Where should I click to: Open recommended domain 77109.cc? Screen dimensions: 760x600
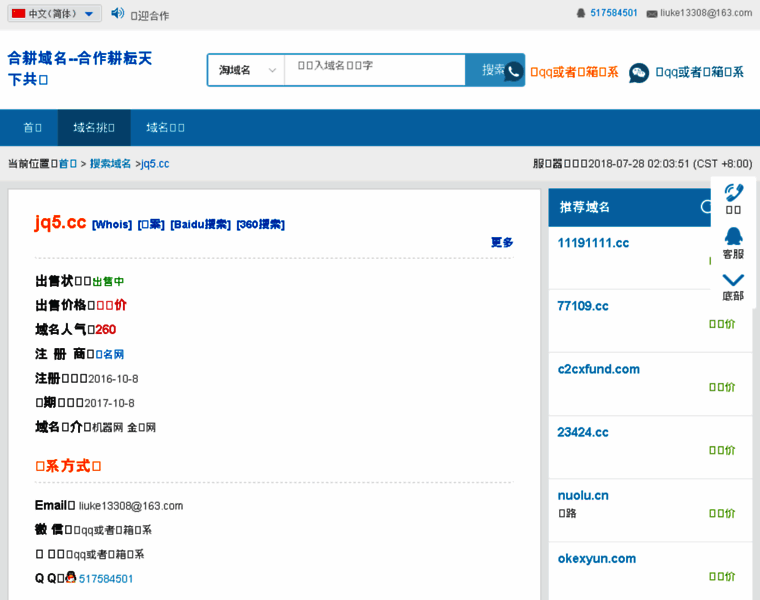583,306
